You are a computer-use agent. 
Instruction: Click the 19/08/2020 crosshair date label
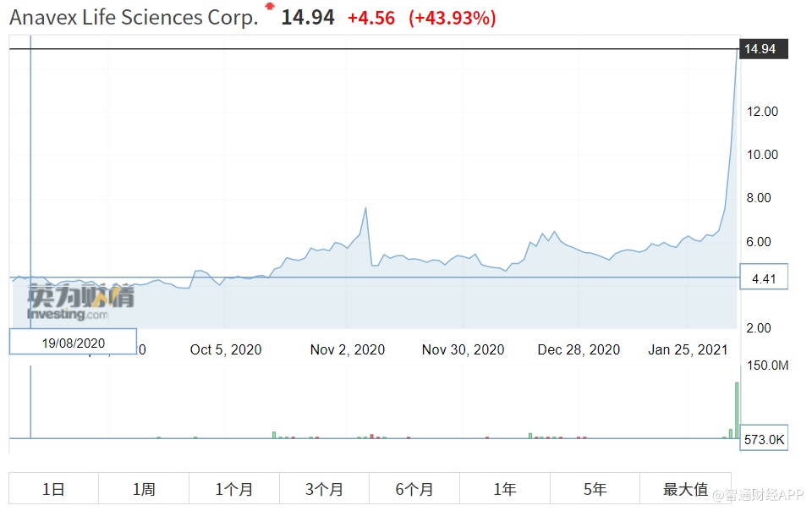[x=73, y=342]
